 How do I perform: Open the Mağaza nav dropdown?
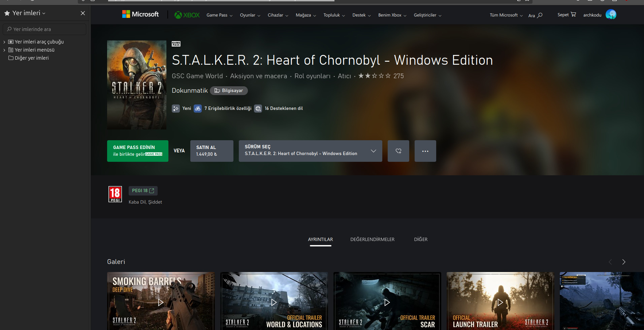306,15
